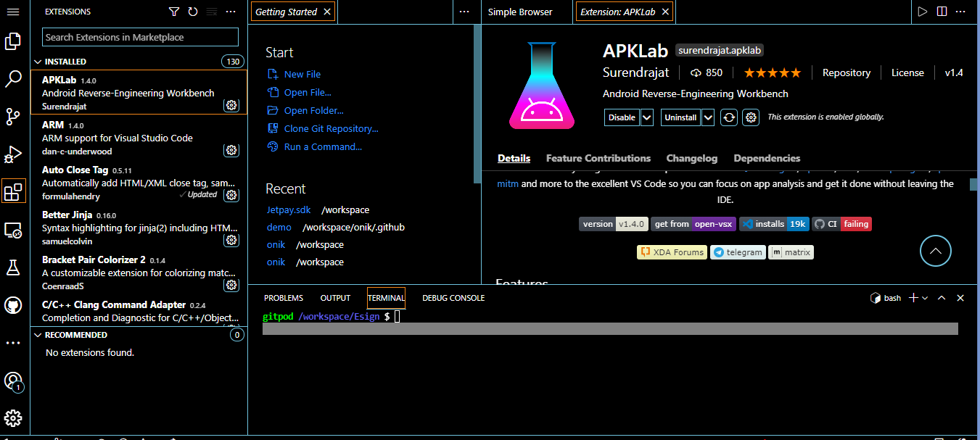Select the bash terminal label
This screenshot has width=980, height=440.
(x=886, y=298)
